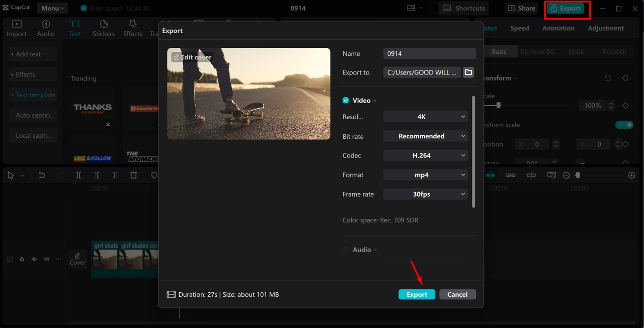Select the Remove BG sub-tab
Image resolution: width=644 pixels, height=328 pixels.
537,51
